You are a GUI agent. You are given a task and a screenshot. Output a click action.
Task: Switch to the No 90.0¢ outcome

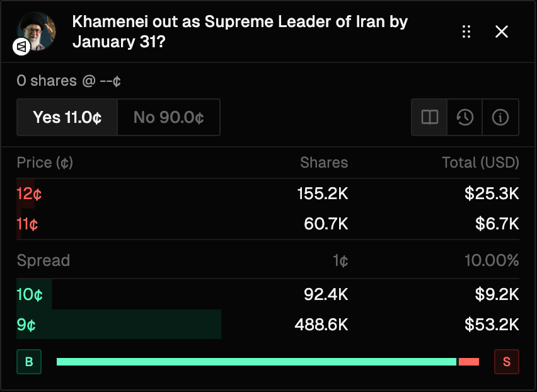point(168,117)
